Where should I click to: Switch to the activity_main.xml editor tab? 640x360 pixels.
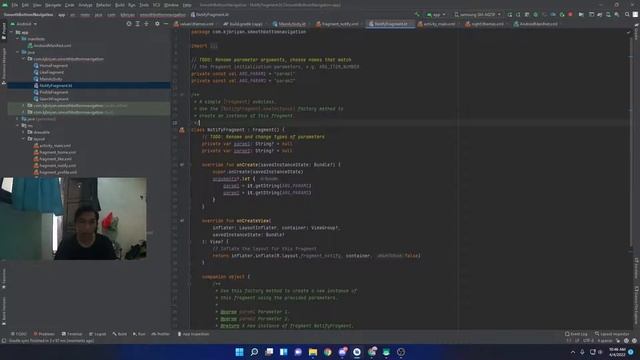coord(436,24)
